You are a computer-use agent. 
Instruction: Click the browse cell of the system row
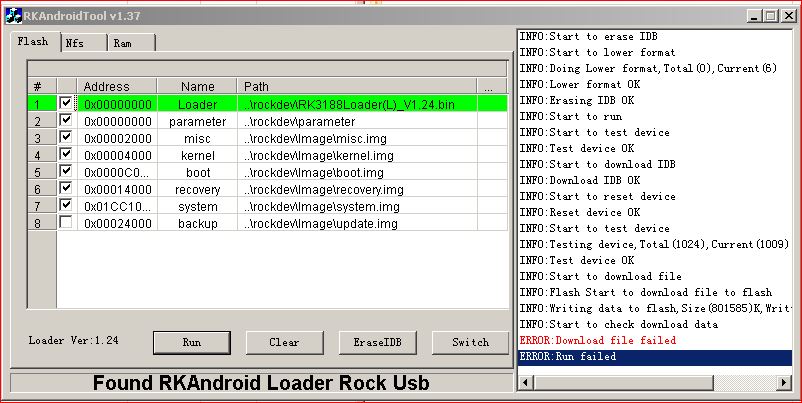click(x=492, y=207)
